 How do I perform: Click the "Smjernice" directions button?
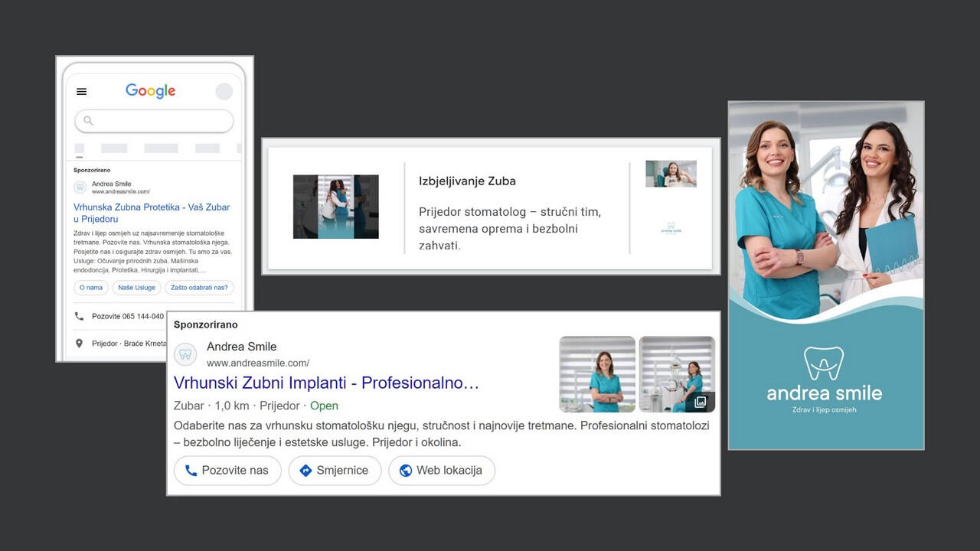click(334, 471)
